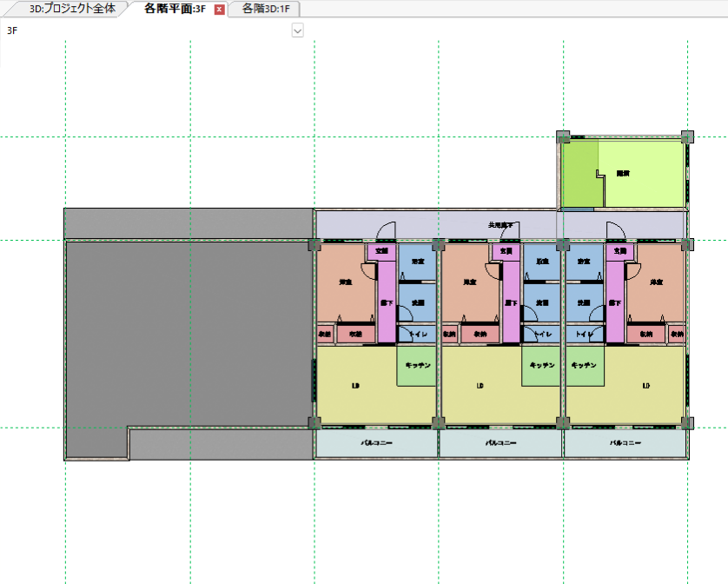Image resolution: width=728 pixels, height=584 pixels.
Task: Select the dark green stair area beside 階段
Action: coord(579,173)
